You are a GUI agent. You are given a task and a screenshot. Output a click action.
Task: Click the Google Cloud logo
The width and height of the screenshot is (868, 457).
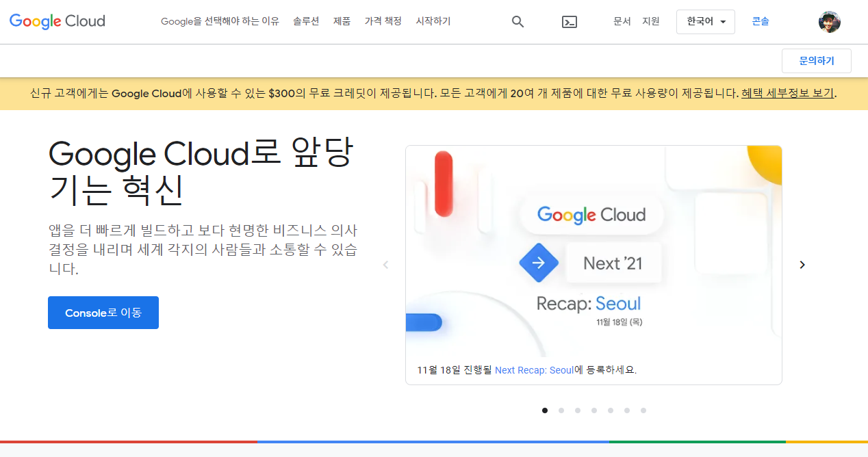click(58, 21)
